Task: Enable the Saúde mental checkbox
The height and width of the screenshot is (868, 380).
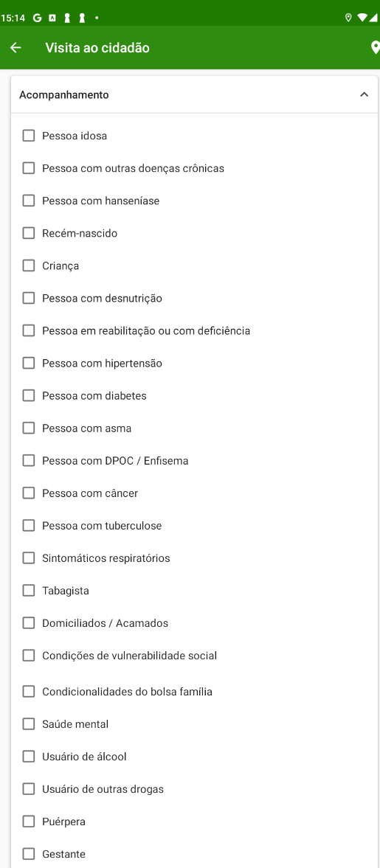Action: [x=28, y=724]
